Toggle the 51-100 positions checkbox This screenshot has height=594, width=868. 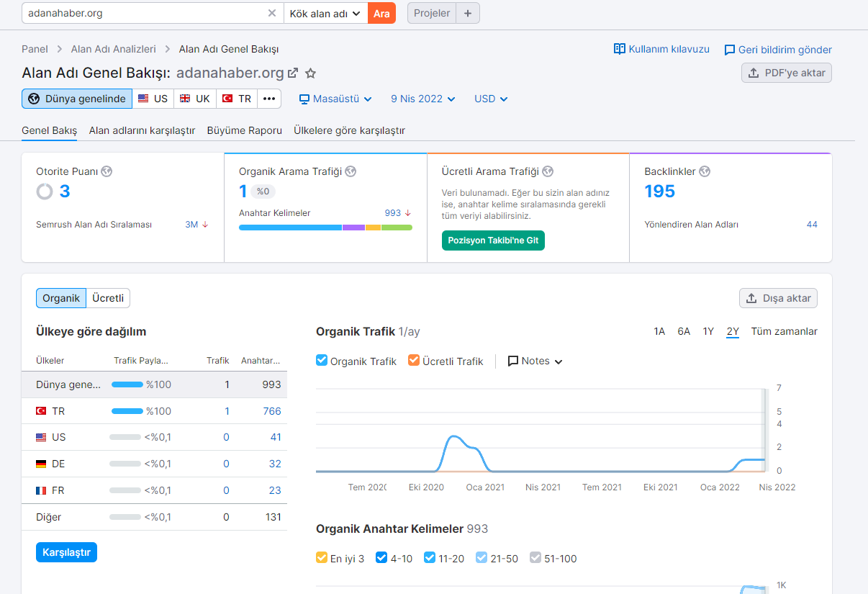[535, 557]
